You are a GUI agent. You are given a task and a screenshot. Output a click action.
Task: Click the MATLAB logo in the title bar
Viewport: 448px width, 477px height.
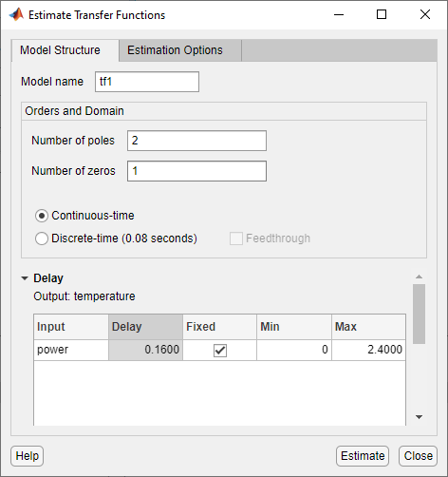click(x=16, y=14)
